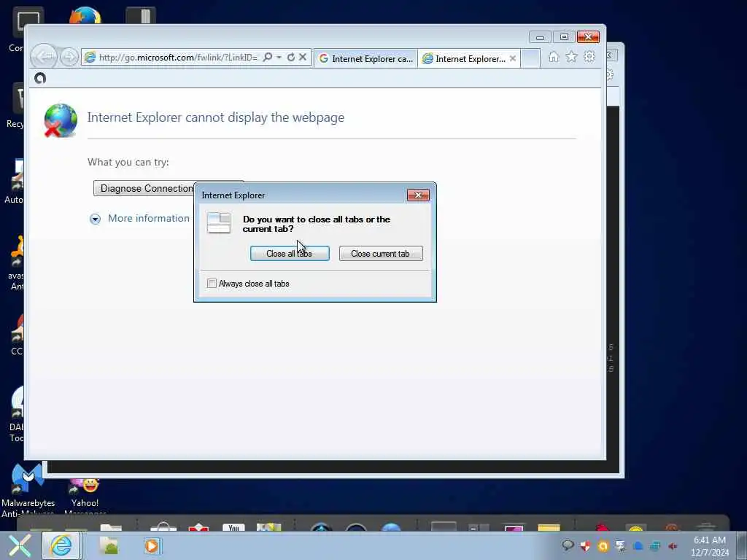Switch to the 'Internet Explorer ca...' Google tab
The width and height of the screenshot is (747, 560).
366,58
